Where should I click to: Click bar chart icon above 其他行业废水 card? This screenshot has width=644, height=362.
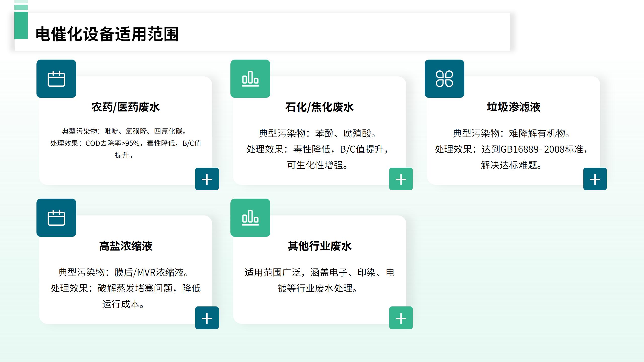pos(250,218)
